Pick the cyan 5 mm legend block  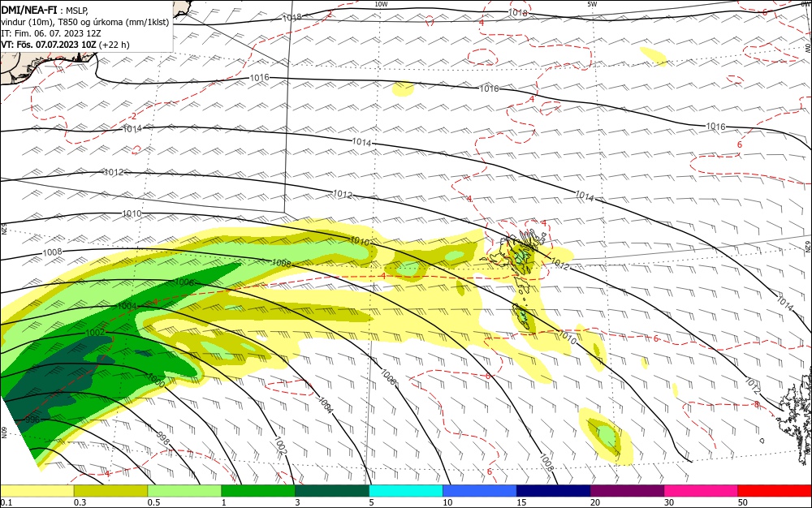(406, 491)
